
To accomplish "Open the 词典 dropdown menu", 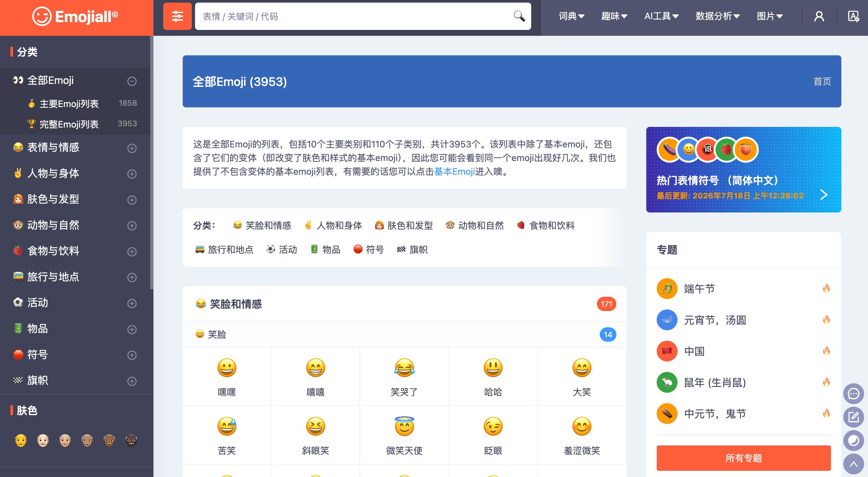I will pyautogui.click(x=572, y=16).
